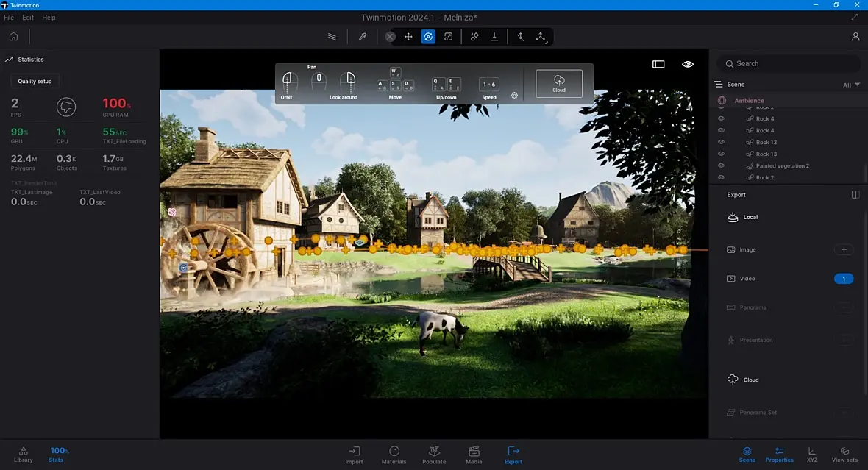Select the material picker eyedropper tool
This screenshot has width=868, height=470.
(362, 37)
